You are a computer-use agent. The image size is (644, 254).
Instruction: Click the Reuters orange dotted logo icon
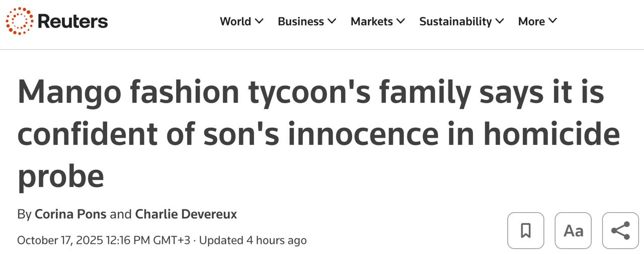(x=19, y=21)
